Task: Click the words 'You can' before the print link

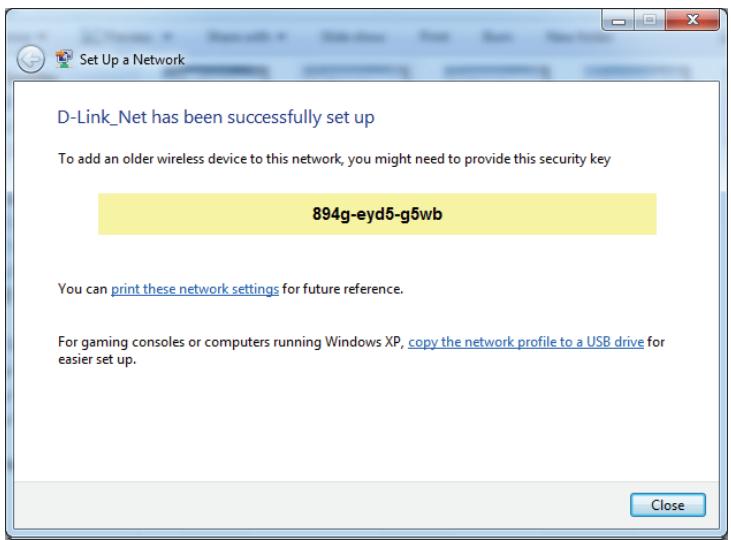Action: coord(83,289)
